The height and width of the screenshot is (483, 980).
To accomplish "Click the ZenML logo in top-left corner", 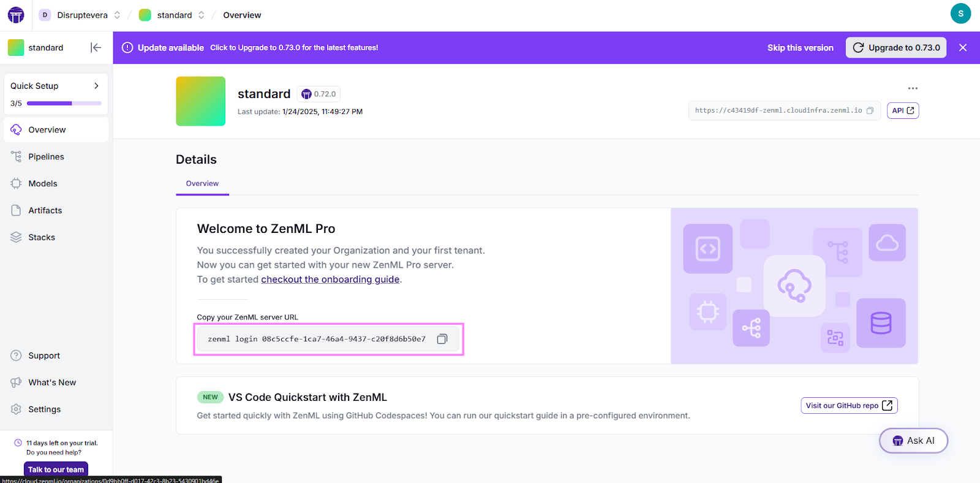I will [16, 15].
